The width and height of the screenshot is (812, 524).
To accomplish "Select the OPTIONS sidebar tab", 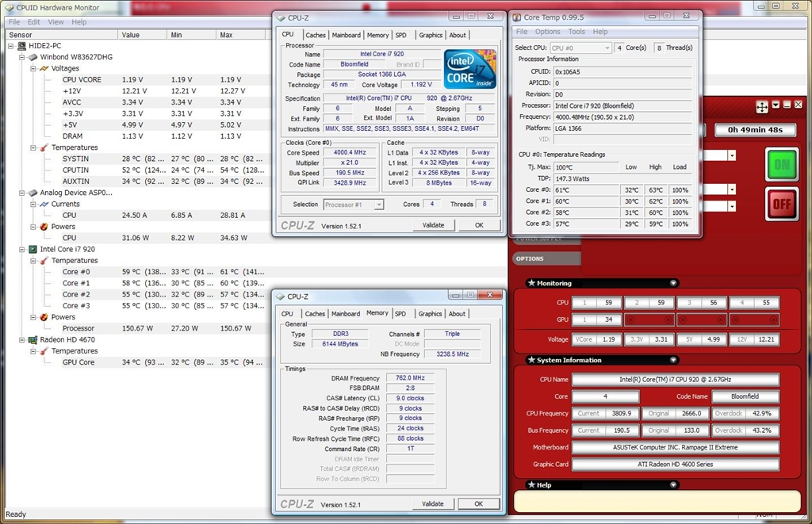I will click(x=530, y=258).
